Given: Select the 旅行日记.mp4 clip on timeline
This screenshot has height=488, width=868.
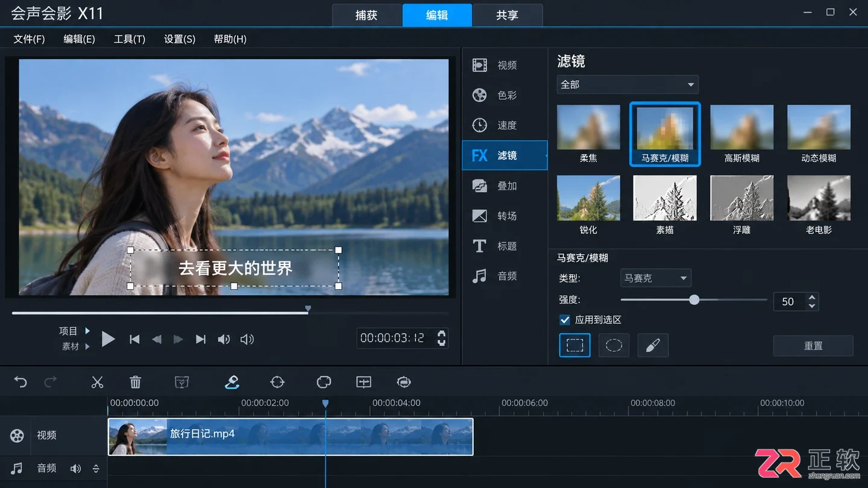Looking at the screenshot, I should pyautogui.click(x=291, y=437).
